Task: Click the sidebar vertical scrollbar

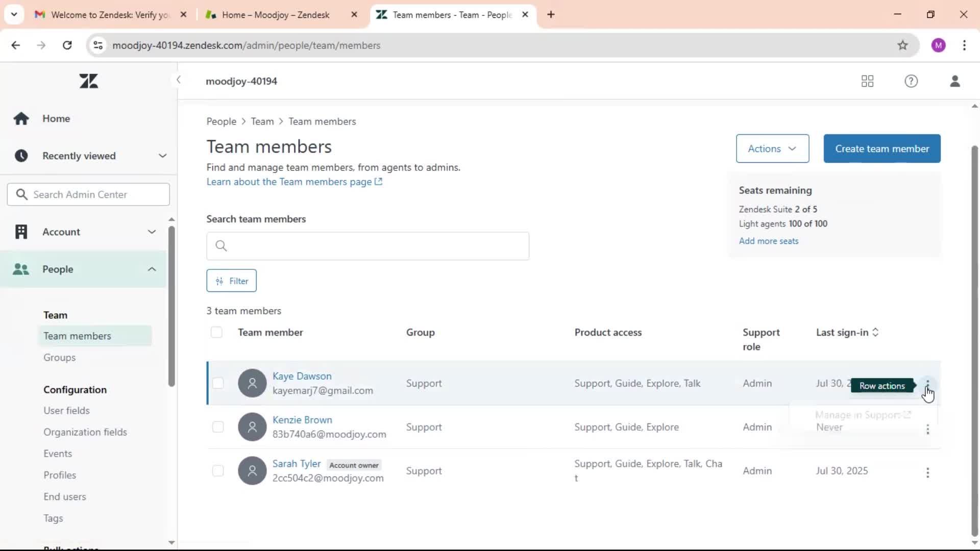Action: [x=171, y=306]
